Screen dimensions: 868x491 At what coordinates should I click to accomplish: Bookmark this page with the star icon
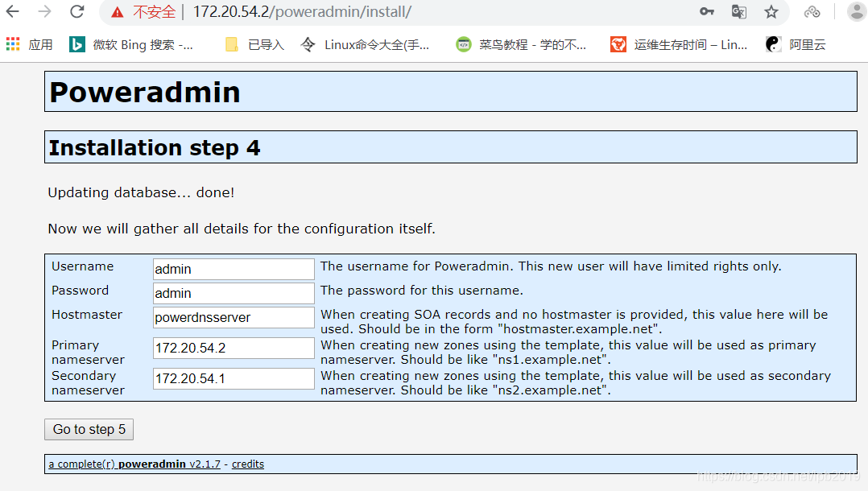771,11
